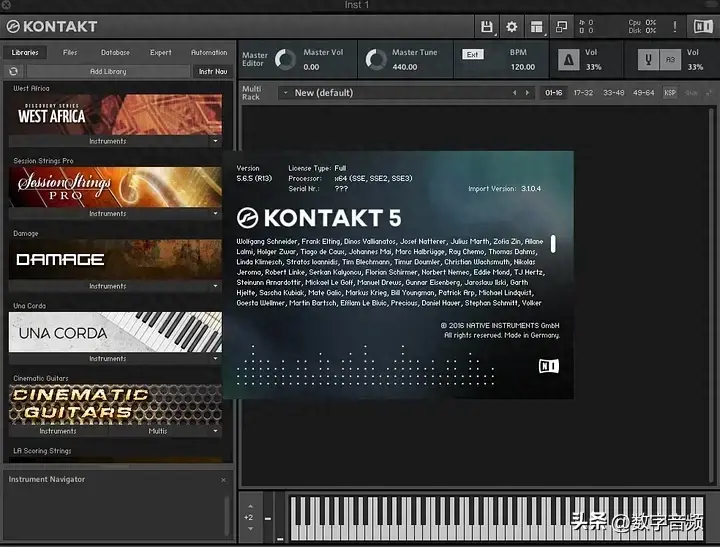Click the Una Corda library banner
This screenshot has width=720, height=547.
click(x=115, y=332)
